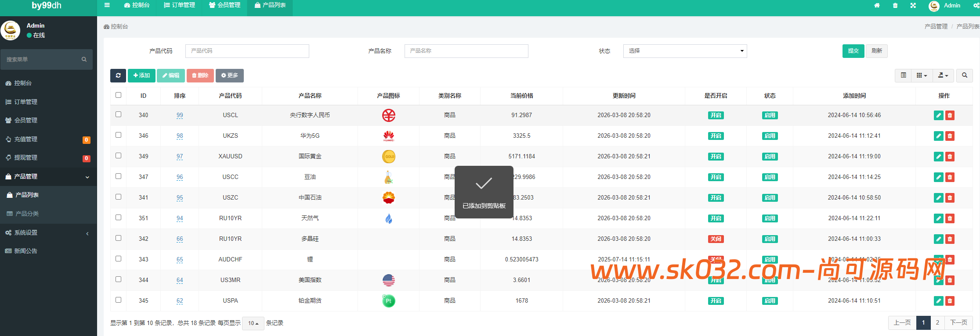Click red delete icon for UKZS row
980x336 pixels.
[950, 136]
